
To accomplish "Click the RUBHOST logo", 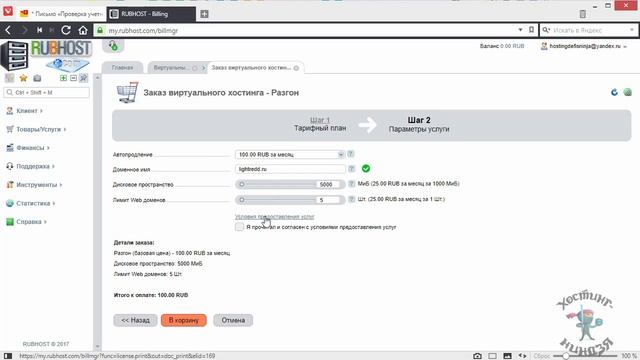I will [x=46, y=56].
